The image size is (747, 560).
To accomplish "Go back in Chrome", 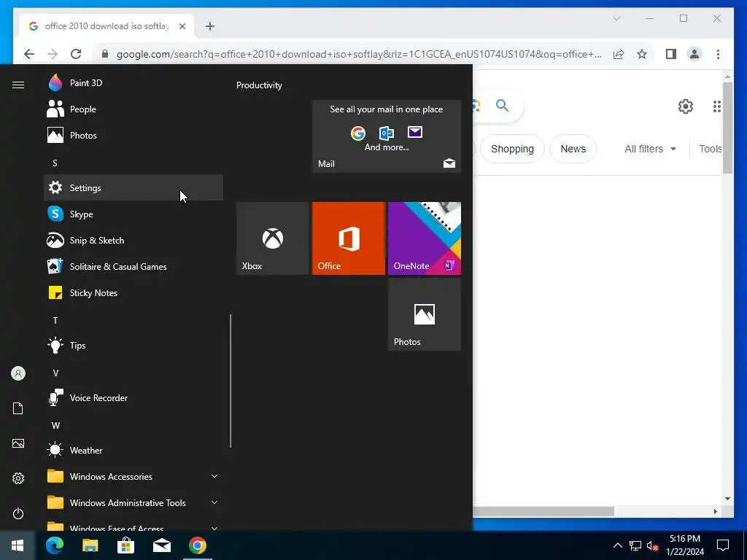I will (x=29, y=54).
